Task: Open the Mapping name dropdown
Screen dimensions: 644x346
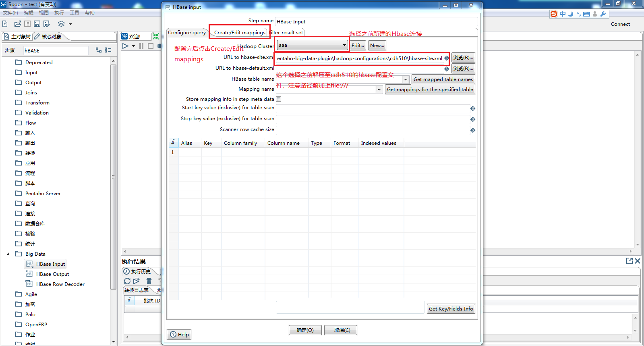Action: tap(379, 90)
